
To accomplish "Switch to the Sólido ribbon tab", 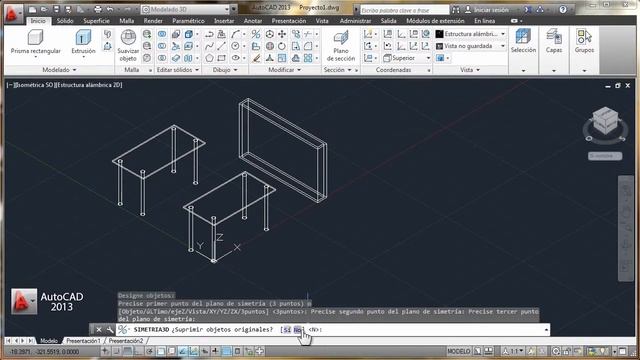I will [x=64, y=20].
